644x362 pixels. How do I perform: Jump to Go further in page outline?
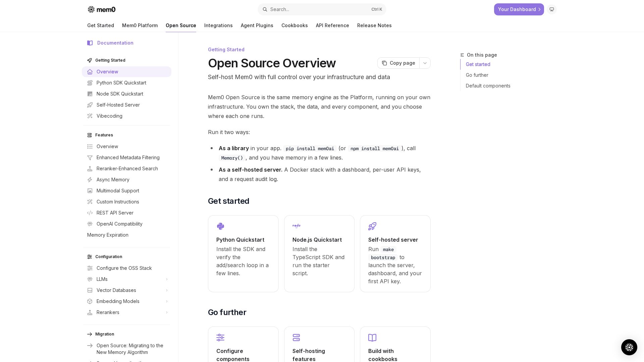477,75
